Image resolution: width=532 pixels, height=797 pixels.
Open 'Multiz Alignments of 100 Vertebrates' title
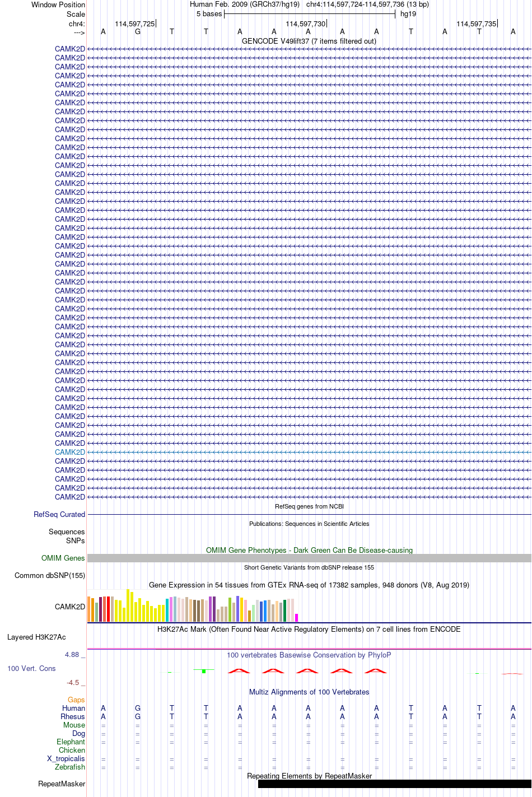(309, 692)
